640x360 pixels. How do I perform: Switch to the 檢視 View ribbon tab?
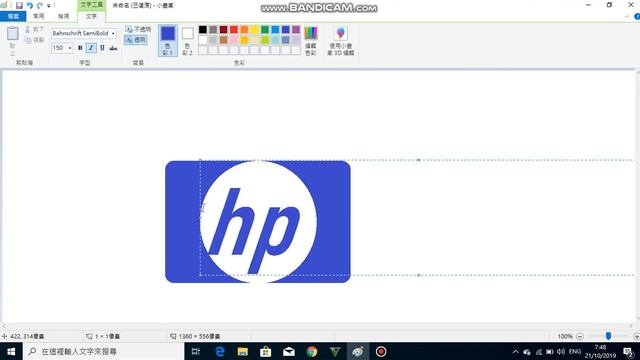(x=63, y=16)
